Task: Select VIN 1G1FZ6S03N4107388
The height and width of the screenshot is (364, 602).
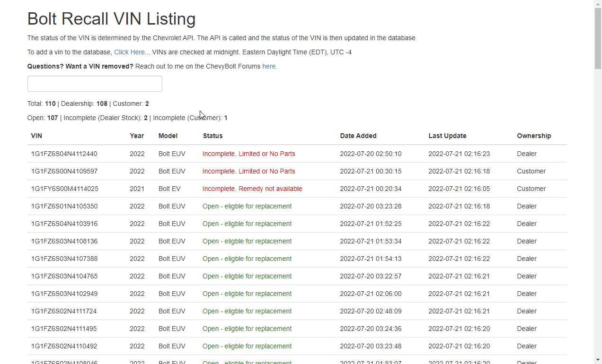Action: (64, 259)
